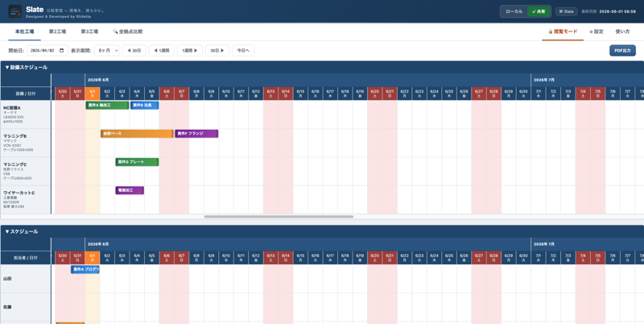This screenshot has height=324, width=644.
Task: Open the calendar picker in start date field
Action: click(x=62, y=51)
